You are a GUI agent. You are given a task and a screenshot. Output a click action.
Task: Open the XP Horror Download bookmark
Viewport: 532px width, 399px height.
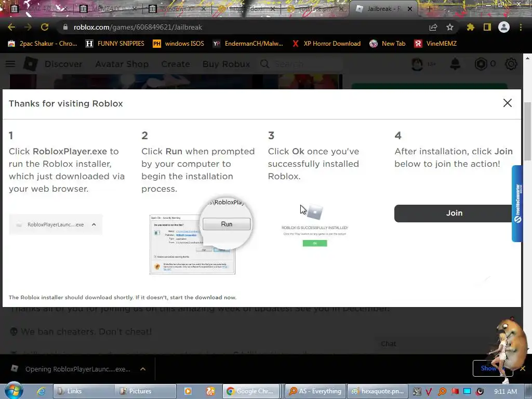pyautogui.click(x=326, y=44)
